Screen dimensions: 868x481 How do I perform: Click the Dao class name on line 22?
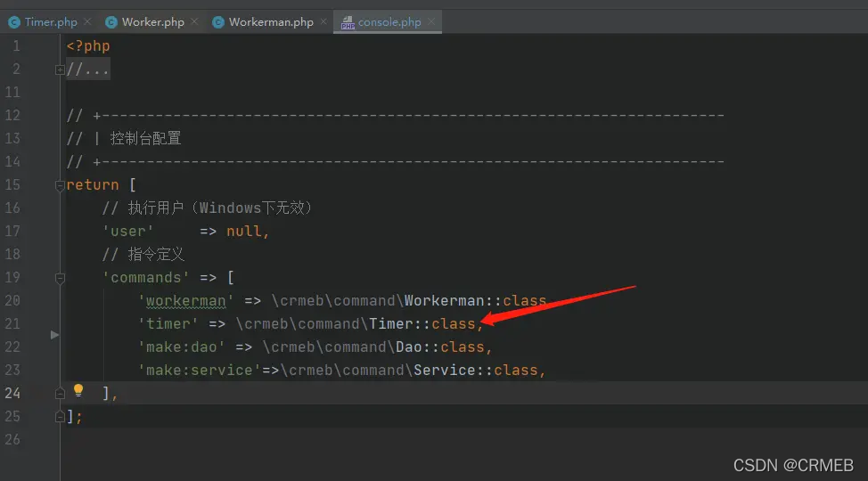point(408,347)
